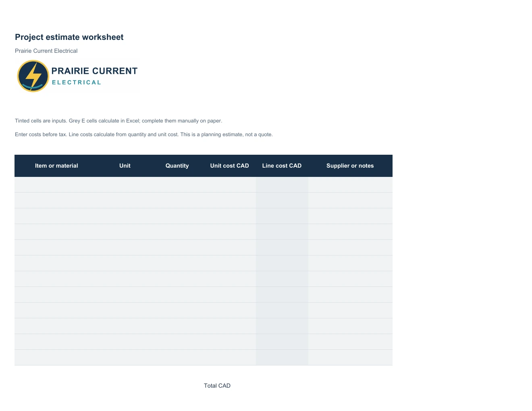The image size is (532, 411).
Task: Click the first row's Unit cost CAD cell
Action: 230,185
